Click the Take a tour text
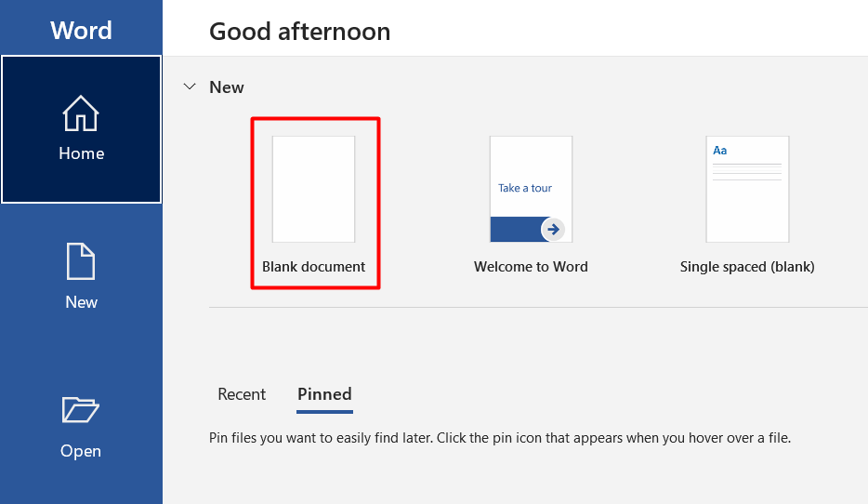 tap(525, 188)
